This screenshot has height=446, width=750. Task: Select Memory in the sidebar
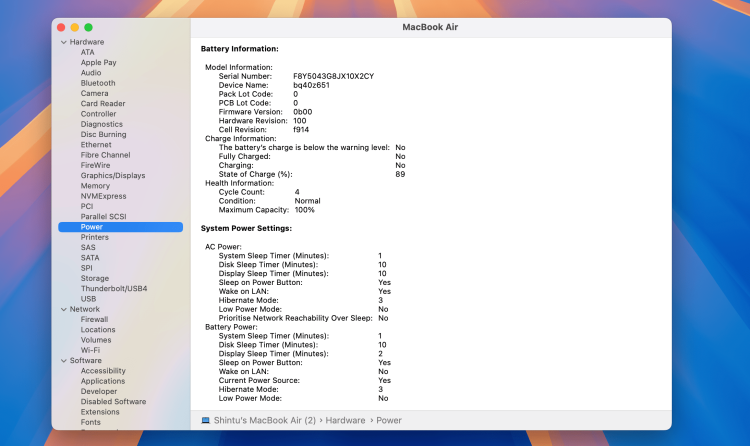point(95,186)
